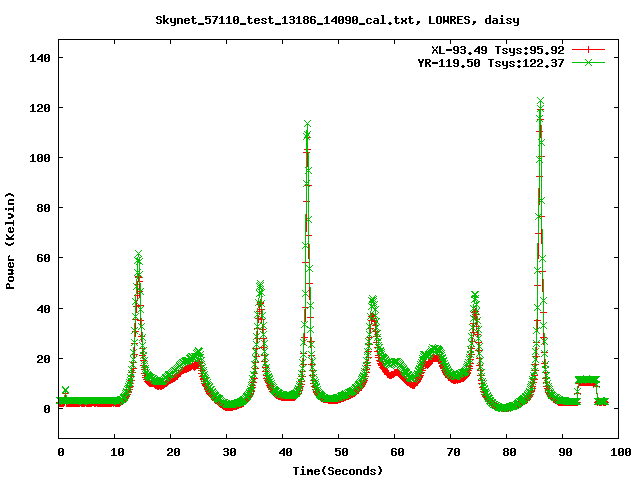Click the x-axis value 100
The height and width of the screenshot is (480, 640).
[620, 452]
